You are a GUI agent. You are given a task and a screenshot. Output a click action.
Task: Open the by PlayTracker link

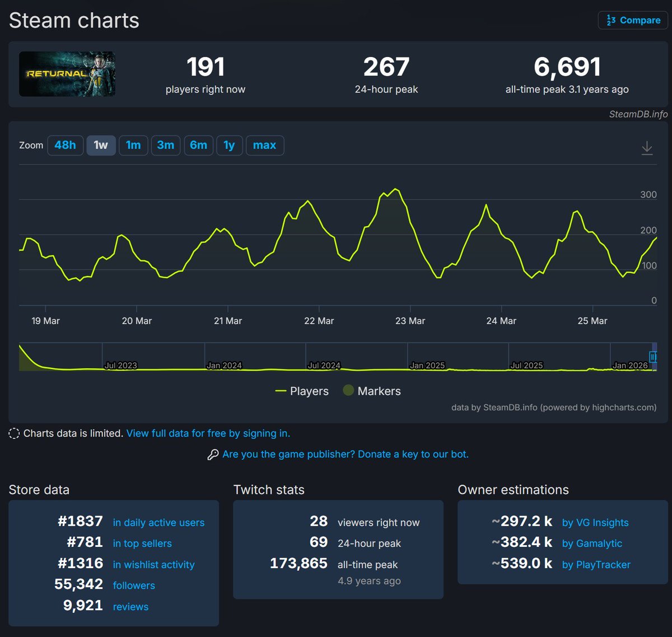click(596, 565)
